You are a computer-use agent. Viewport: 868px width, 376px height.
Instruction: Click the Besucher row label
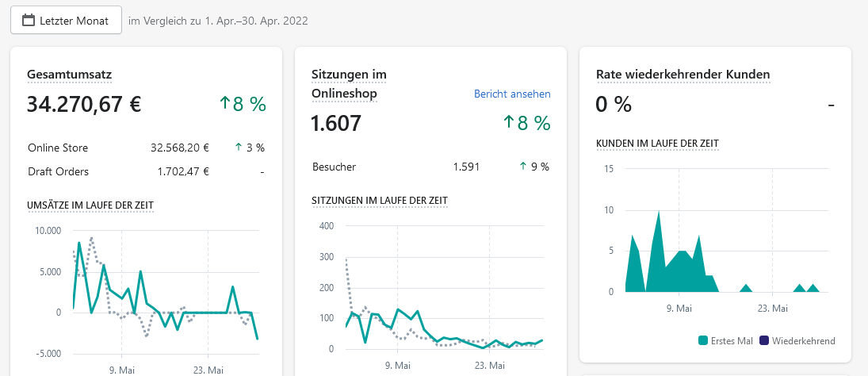[x=335, y=167]
